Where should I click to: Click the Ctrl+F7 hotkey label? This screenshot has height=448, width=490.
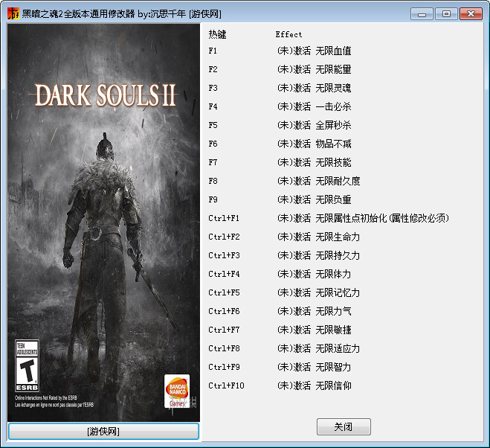(x=224, y=330)
